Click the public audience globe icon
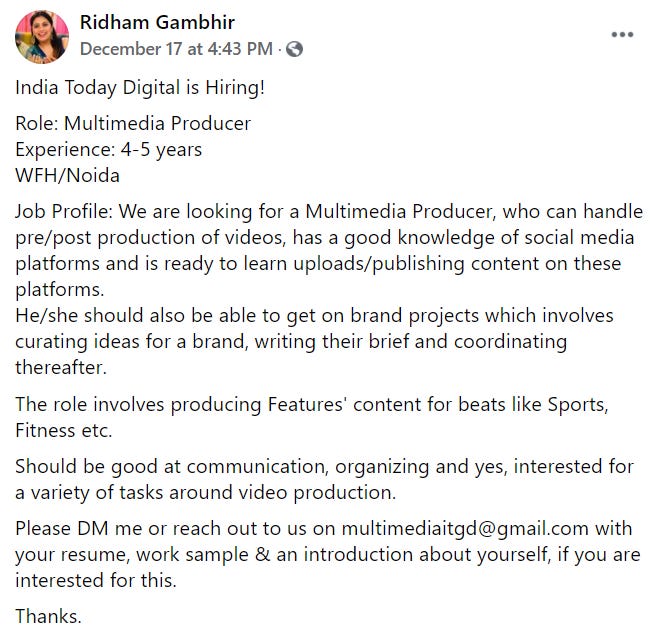 pyautogui.click(x=295, y=48)
